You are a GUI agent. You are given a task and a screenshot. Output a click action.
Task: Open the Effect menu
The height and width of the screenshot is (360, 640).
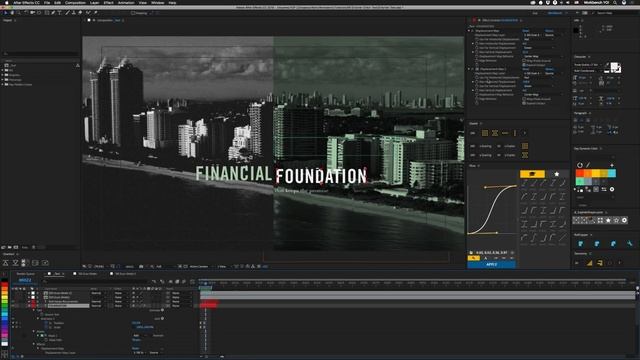click(109, 2)
